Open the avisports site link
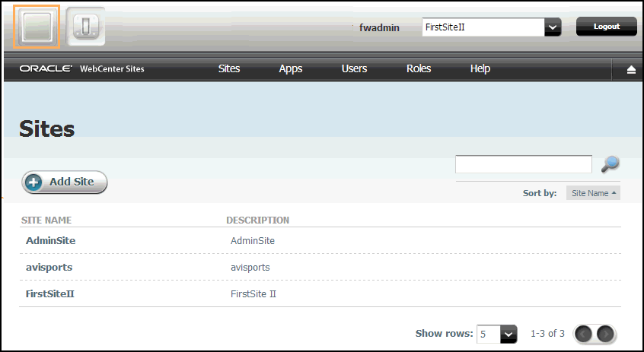 (49, 268)
